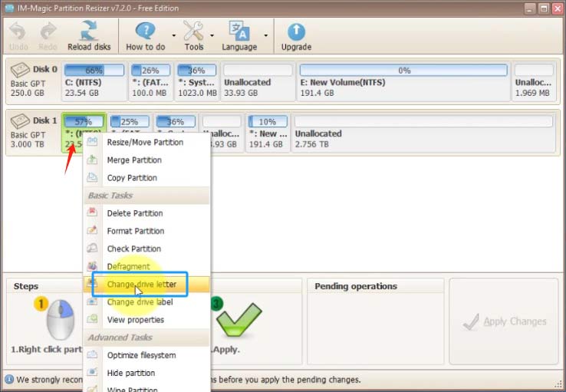This screenshot has width=566, height=392.
Task: Click the Check Partition menu icon
Action: [x=92, y=248]
